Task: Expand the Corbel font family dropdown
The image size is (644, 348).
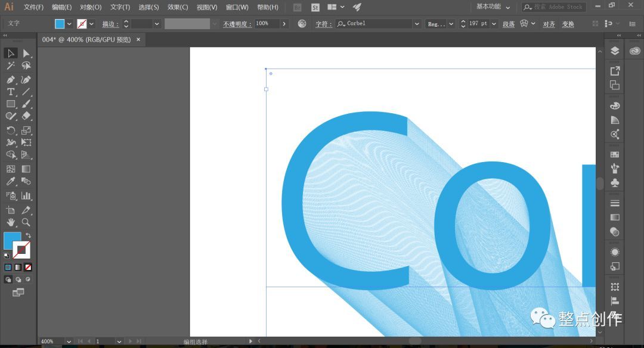Action: [x=416, y=24]
